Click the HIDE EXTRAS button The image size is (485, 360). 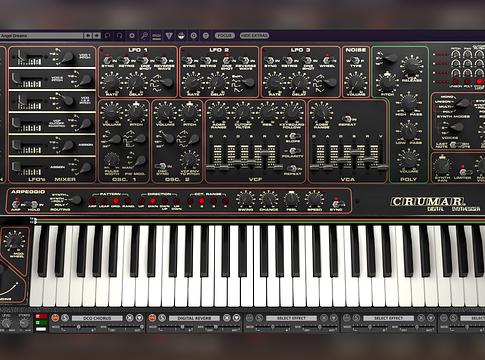pyautogui.click(x=254, y=36)
